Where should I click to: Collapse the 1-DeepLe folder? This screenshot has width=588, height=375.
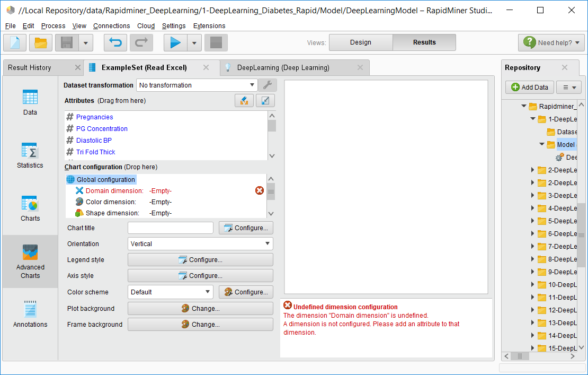tap(532, 119)
